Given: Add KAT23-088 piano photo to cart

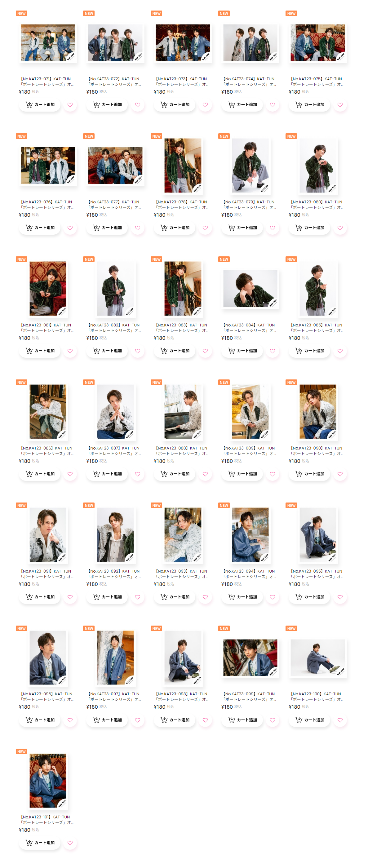Looking at the screenshot, I should [x=175, y=474].
